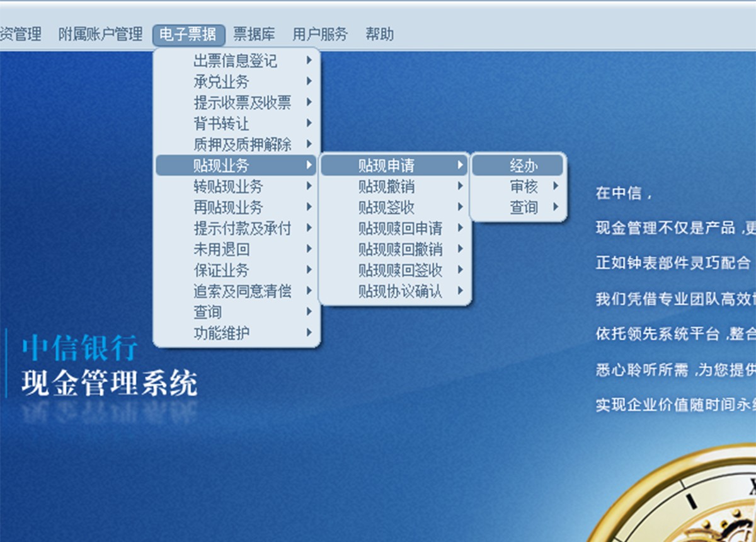756x542 pixels.
Task: Click 查询 under 贴现申请
Action: click(517, 207)
